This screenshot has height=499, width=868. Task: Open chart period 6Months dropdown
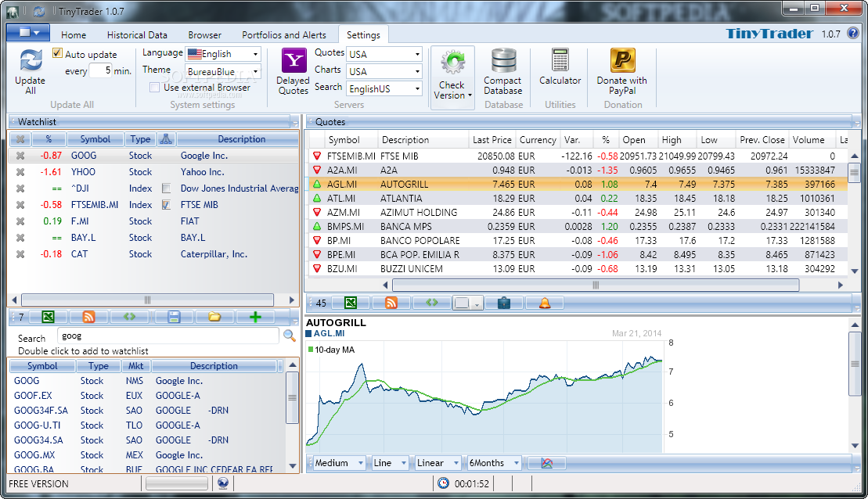(x=494, y=463)
